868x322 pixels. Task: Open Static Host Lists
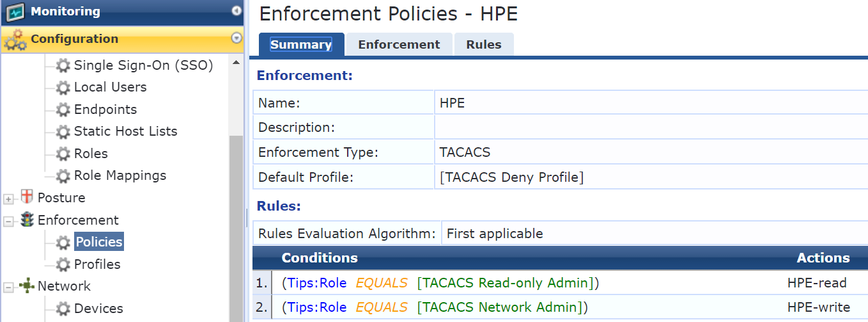[125, 131]
